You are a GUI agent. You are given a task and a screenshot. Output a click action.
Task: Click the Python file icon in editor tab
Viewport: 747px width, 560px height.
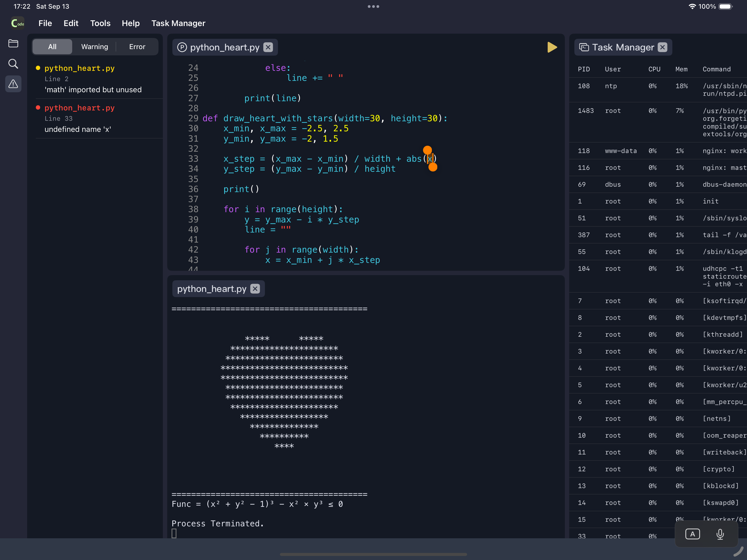point(182,47)
